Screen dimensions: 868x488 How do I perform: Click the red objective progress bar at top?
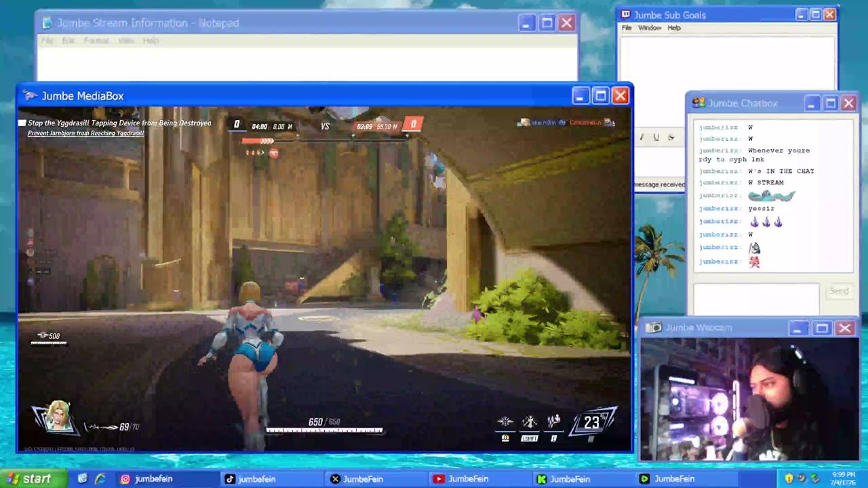click(258, 141)
